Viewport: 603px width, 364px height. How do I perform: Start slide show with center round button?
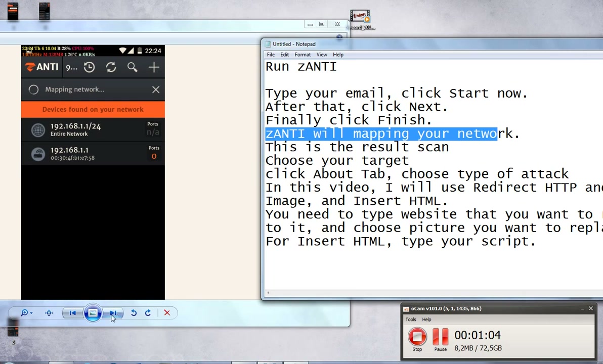[x=93, y=313]
